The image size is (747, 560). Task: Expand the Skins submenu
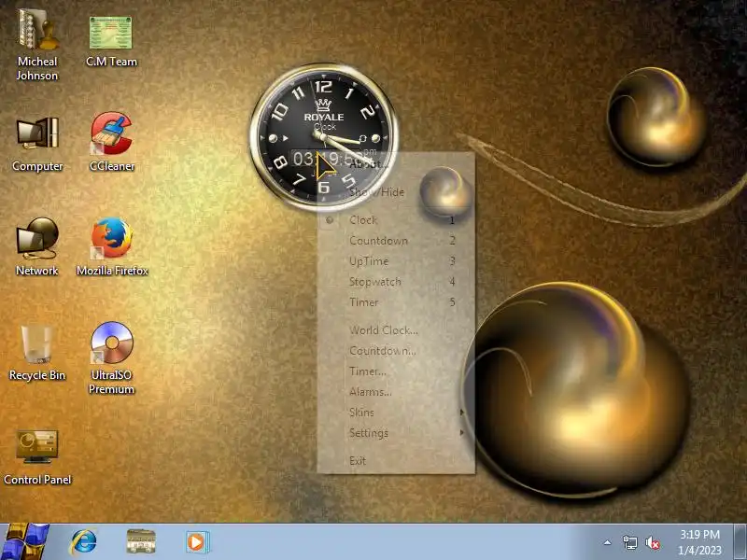[x=395, y=412]
